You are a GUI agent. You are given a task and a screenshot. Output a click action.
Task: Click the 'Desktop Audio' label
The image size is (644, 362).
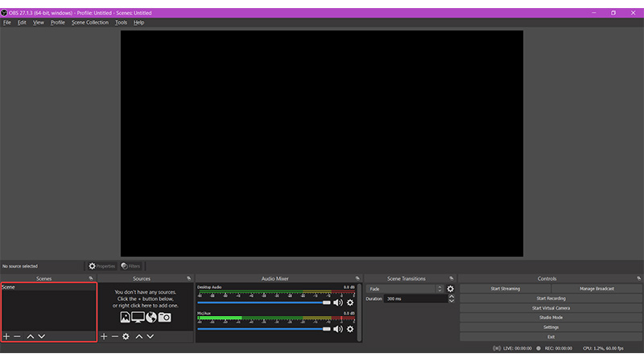[x=209, y=287]
